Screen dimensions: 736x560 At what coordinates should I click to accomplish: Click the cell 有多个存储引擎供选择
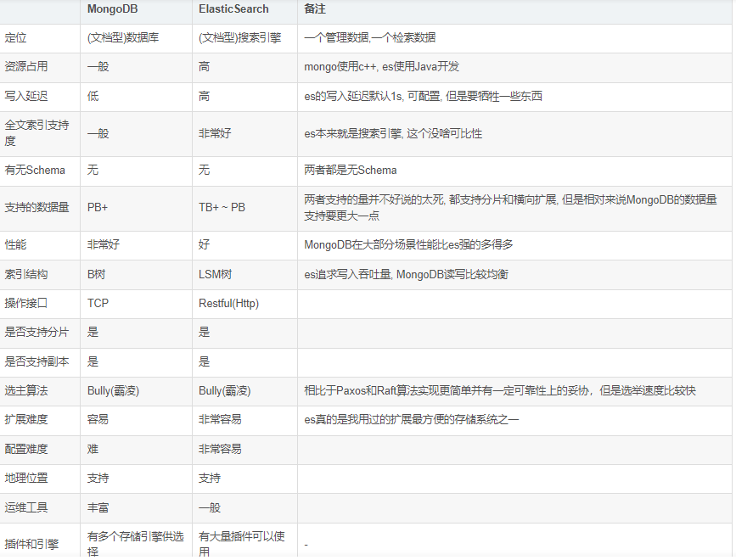point(135,544)
